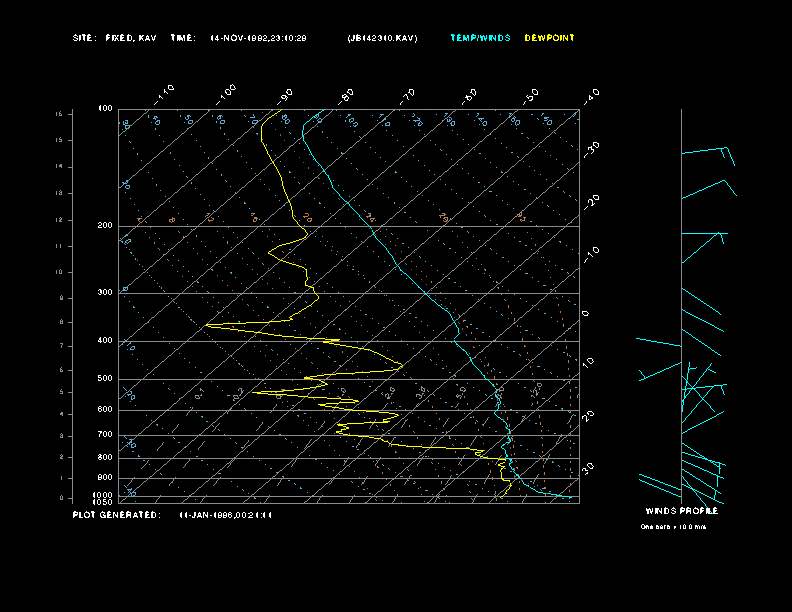Viewport: 792px width, 612px height.
Task: Click the PLOT GENERATED label
Action: click(x=116, y=515)
